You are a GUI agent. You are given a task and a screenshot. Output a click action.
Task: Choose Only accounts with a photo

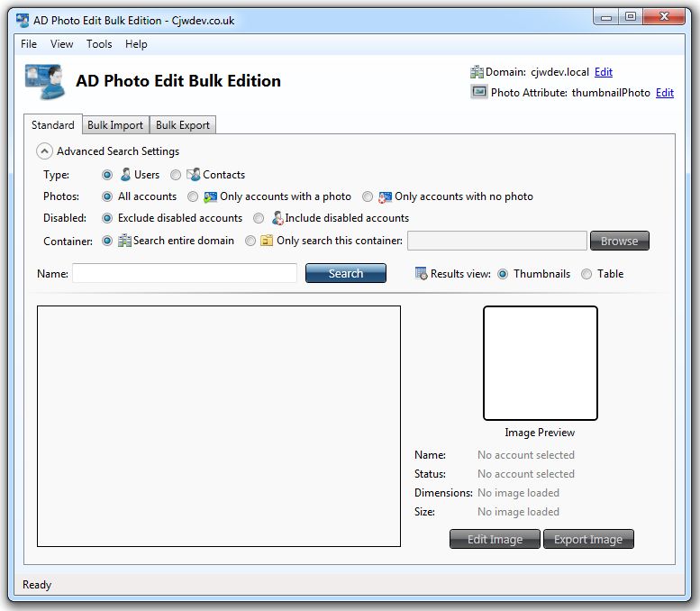point(193,196)
